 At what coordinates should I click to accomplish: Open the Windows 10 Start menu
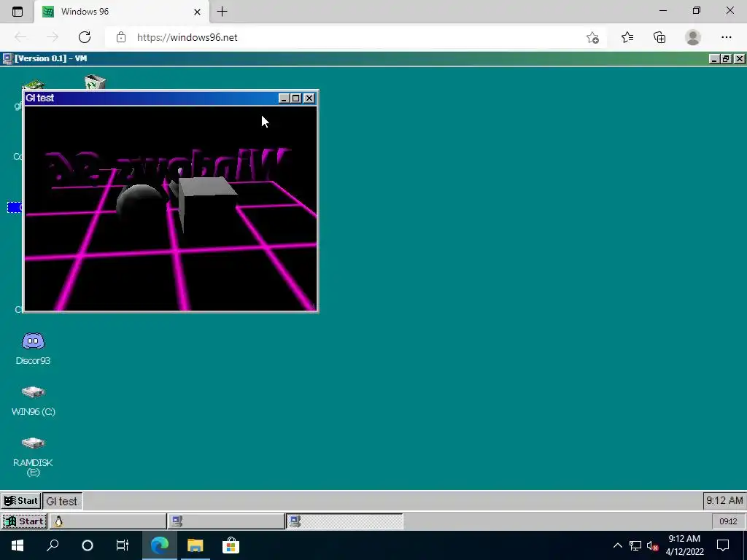tap(18, 545)
